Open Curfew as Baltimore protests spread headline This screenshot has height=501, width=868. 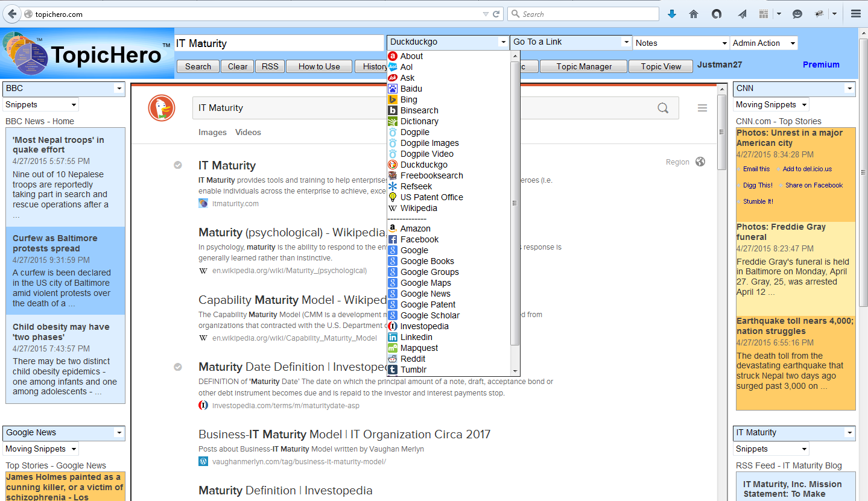pyautogui.click(x=55, y=243)
